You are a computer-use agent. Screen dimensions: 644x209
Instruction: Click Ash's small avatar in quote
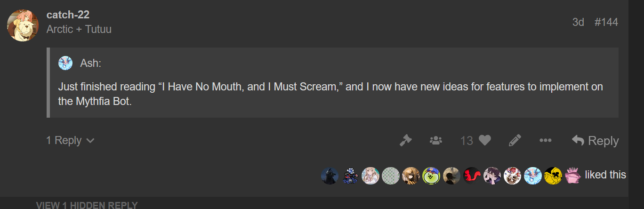tap(65, 63)
